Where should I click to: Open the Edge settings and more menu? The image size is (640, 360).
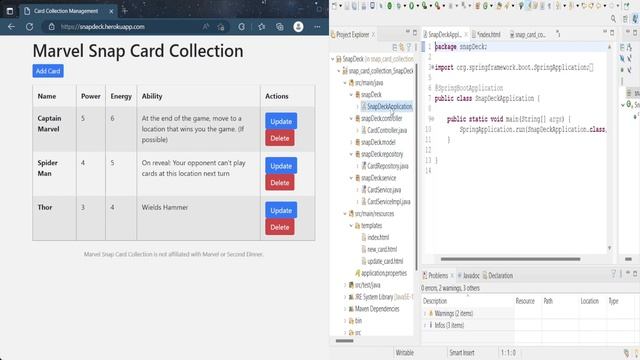(x=317, y=27)
